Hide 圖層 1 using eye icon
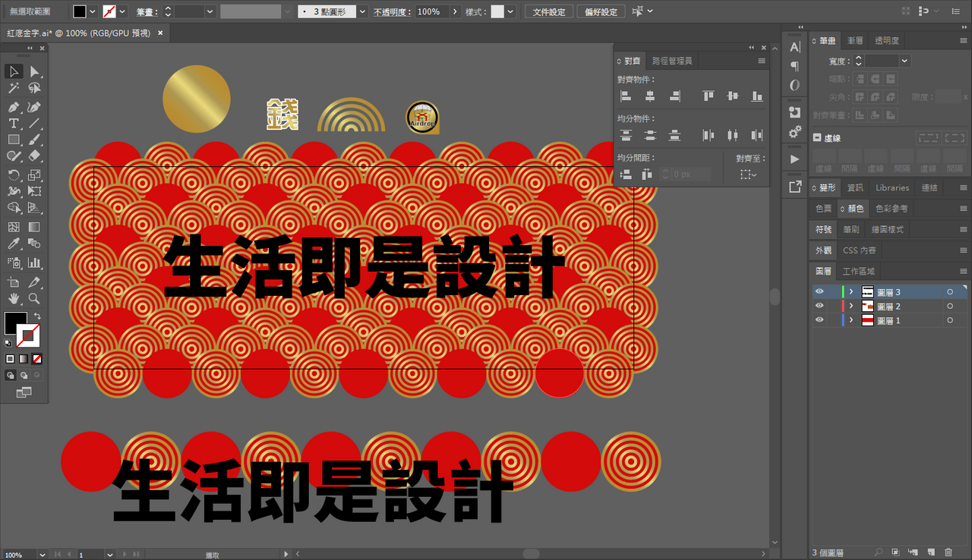The width and height of the screenshot is (972, 560). [x=819, y=320]
